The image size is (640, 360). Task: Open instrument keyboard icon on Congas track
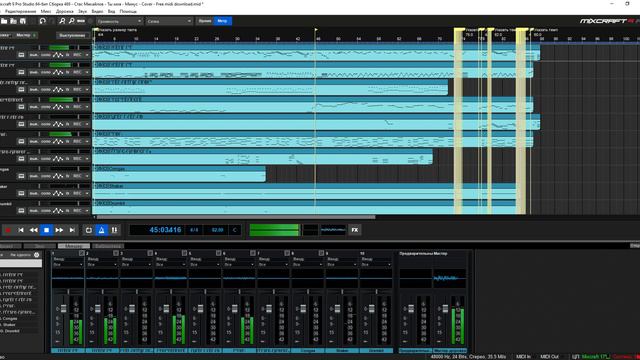click(x=21, y=176)
